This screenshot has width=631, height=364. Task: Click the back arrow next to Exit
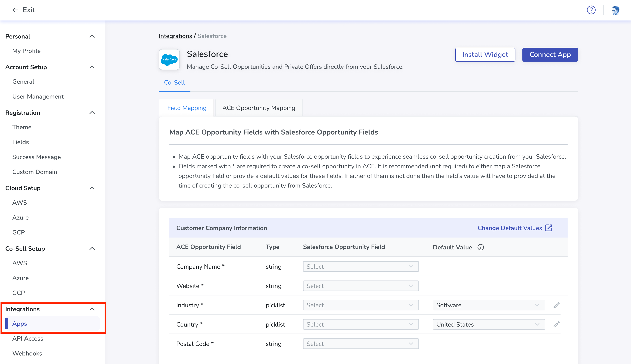pyautogui.click(x=15, y=10)
